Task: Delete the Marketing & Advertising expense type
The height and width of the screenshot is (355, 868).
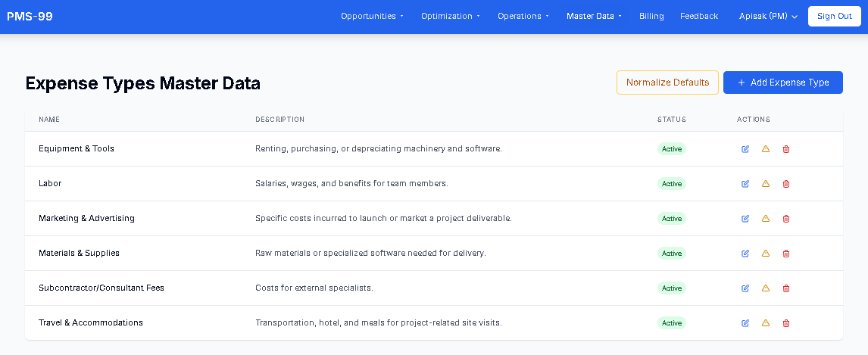Action: coord(785,219)
